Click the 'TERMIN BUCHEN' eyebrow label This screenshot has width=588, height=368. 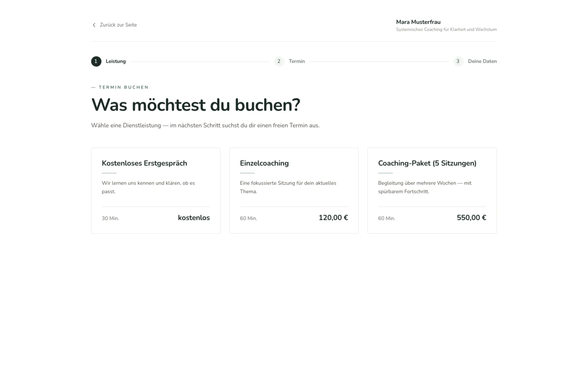click(x=123, y=87)
